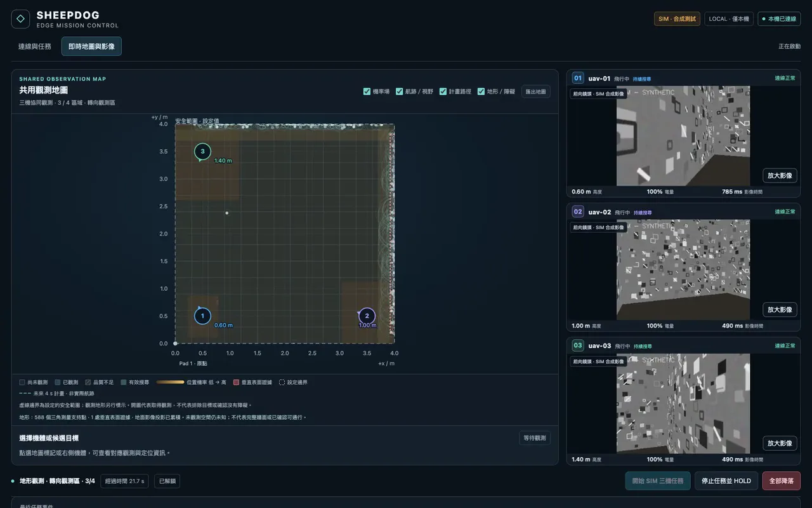Click the red 垂直表面證據 legend swatch
This screenshot has width=812, height=508.
point(236,382)
